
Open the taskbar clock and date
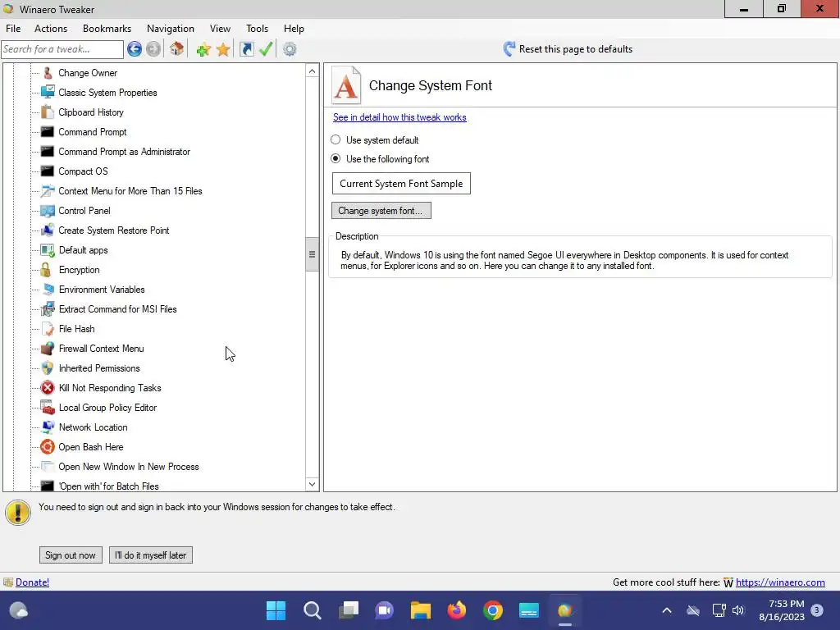782,610
